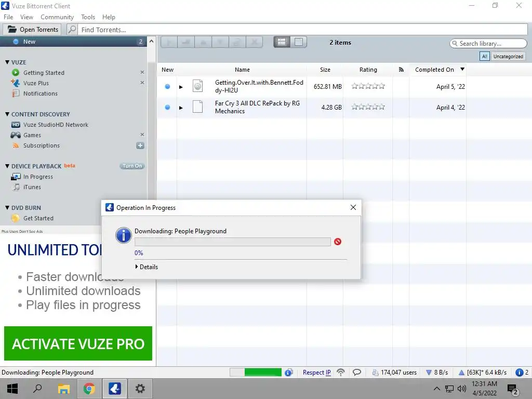The image size is (532, 399).
Task: Select the Uncategorized category filter
Action: pyautogui.click(x=508, y=56)
